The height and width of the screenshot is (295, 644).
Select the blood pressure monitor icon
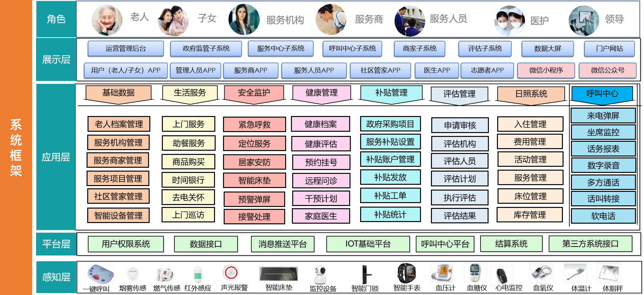442,273
